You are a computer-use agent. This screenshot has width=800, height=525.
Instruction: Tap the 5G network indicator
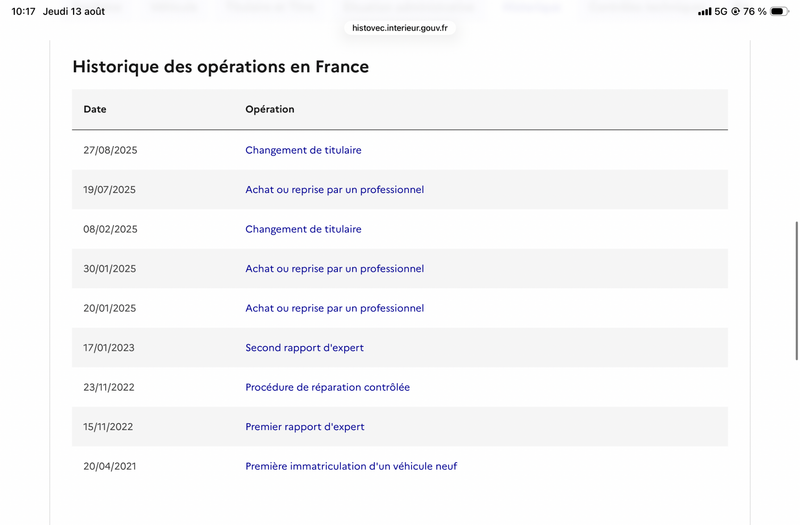720,11
